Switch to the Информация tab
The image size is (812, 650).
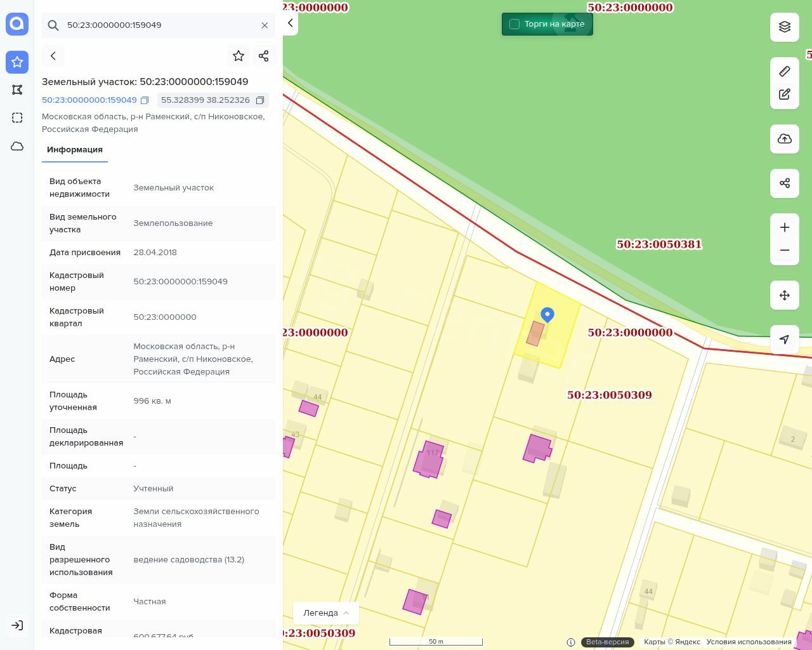(75, 150)
